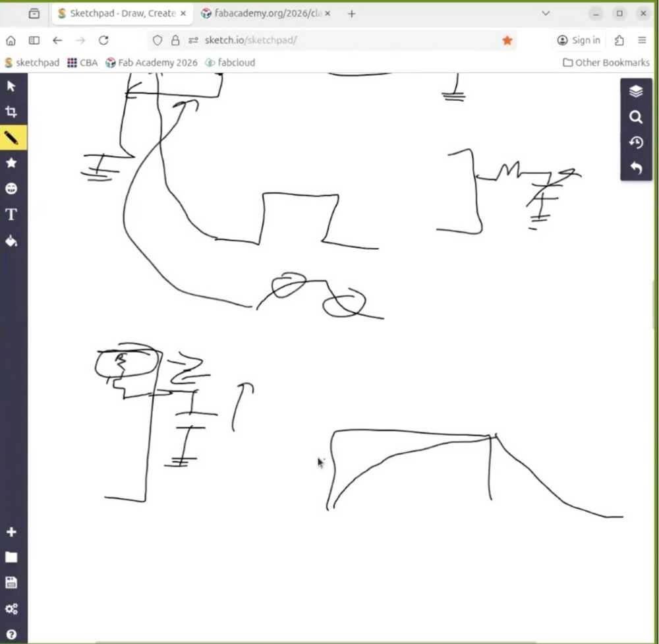Switch to the fabacademy.org tab
Screen dimensions: 659x644
point(266,13)
